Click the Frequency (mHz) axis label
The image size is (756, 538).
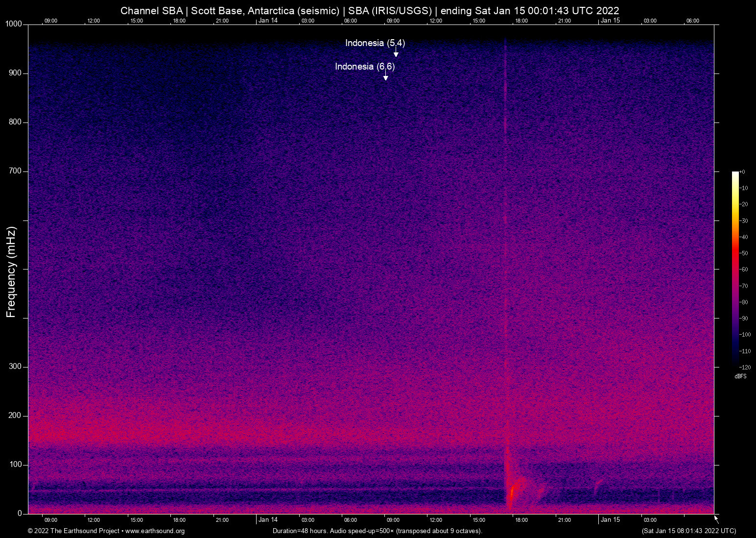pos(11,270)
